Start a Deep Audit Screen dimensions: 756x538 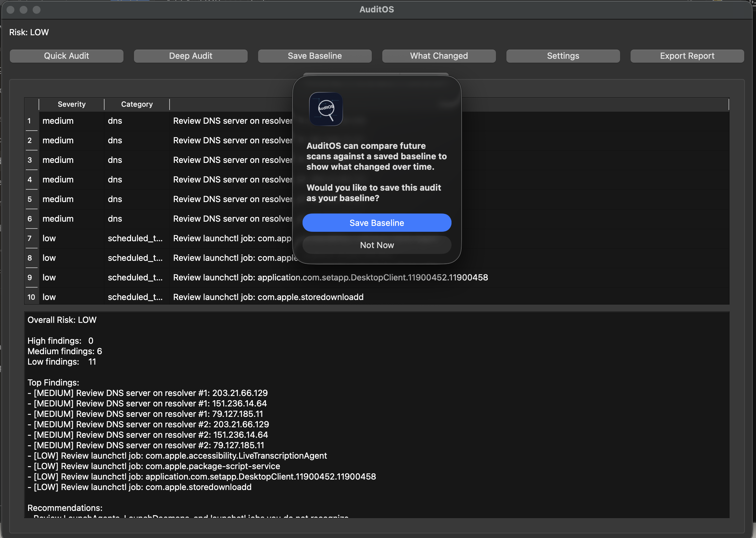point(190,55)
